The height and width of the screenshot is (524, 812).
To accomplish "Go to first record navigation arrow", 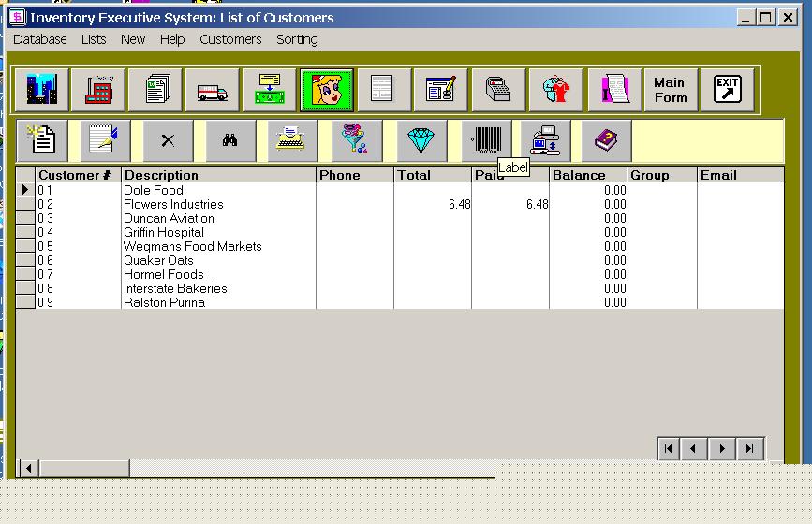I will click(x=669, y=449).
